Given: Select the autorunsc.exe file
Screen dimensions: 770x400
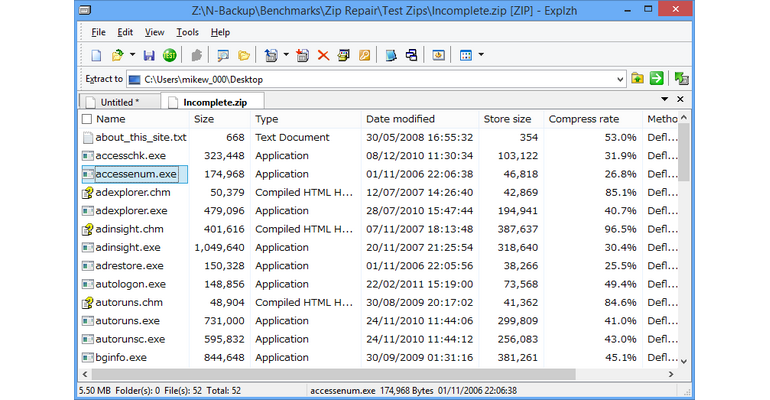Looking at the screenshot, I should pyautogui.click(x=130, y=339).
